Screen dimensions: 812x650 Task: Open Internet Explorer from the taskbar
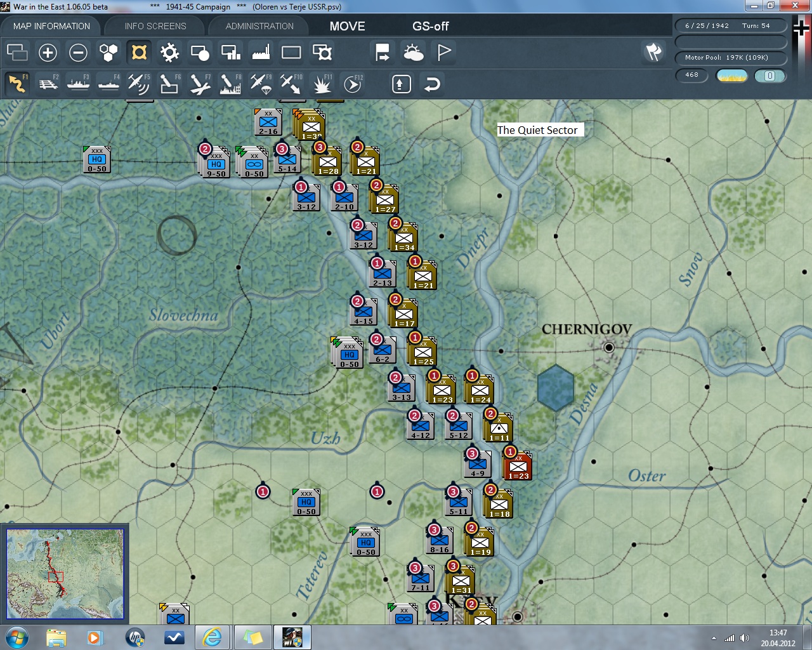click(x=211, y=637)
